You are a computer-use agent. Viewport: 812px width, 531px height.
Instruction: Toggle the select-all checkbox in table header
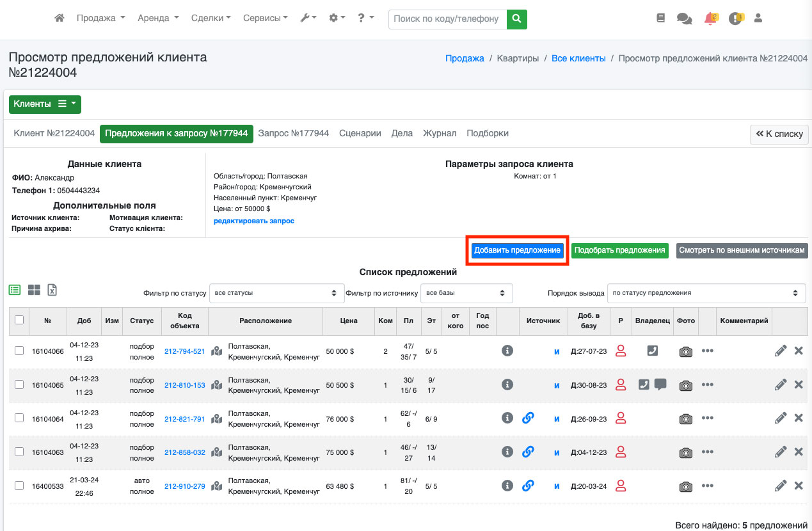[x=19, y=320]
